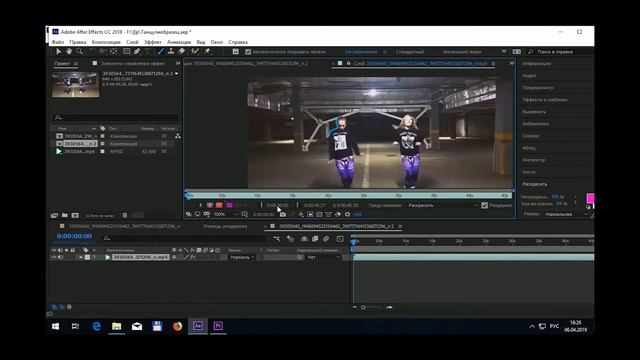The width and height of the screenshot is (640, 360).
Task: Click the Project panel search field
Action: coord(116,118)
